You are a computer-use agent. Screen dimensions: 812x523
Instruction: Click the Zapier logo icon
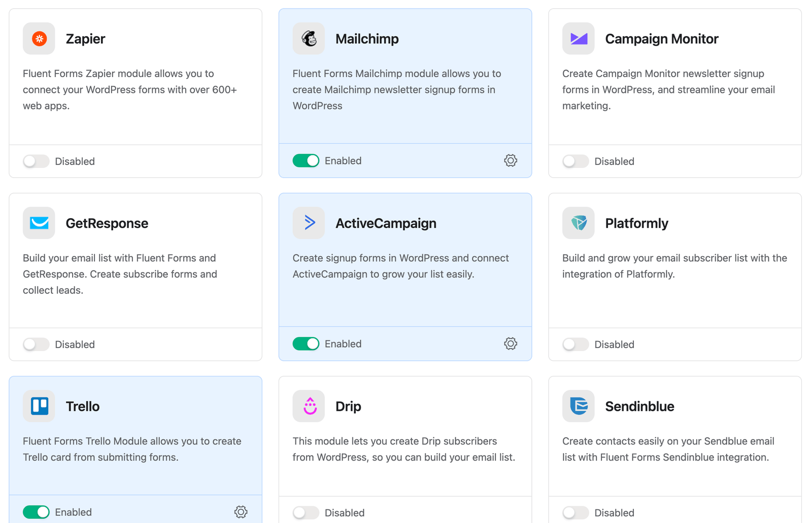39,39
